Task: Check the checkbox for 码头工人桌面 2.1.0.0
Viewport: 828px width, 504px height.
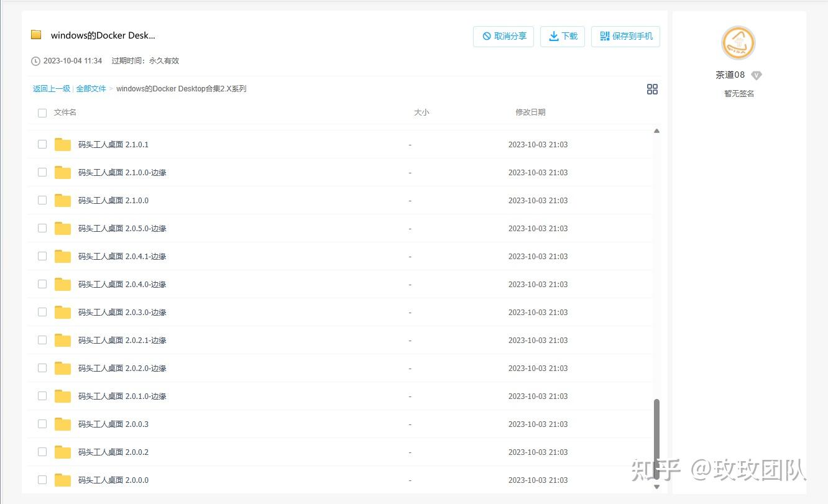Action: point(42,200)
